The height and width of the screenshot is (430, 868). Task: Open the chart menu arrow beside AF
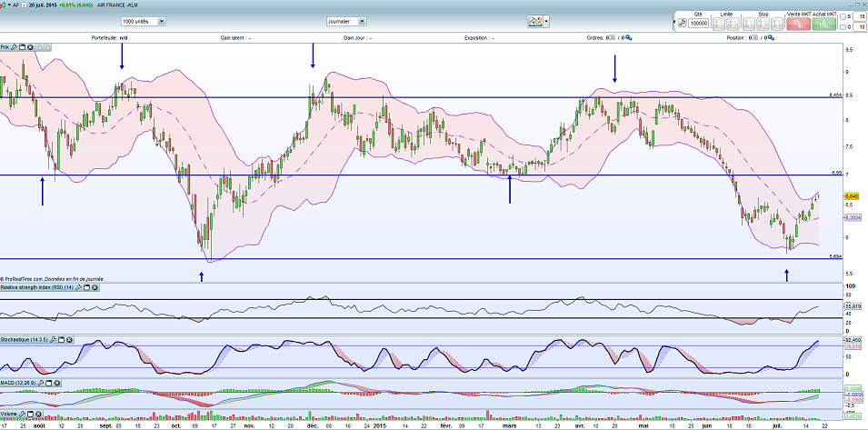click(x=9, y=5)
